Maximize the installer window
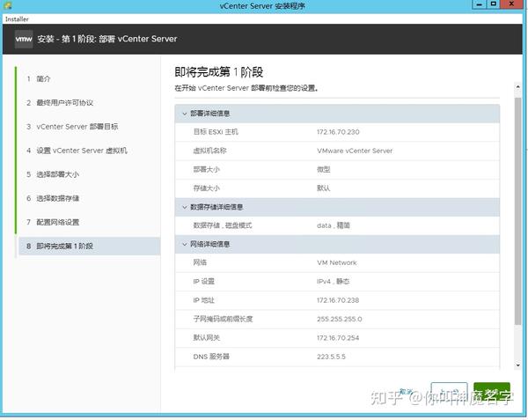528x420 pixels. pyautogui.click(x=494, y=4)
